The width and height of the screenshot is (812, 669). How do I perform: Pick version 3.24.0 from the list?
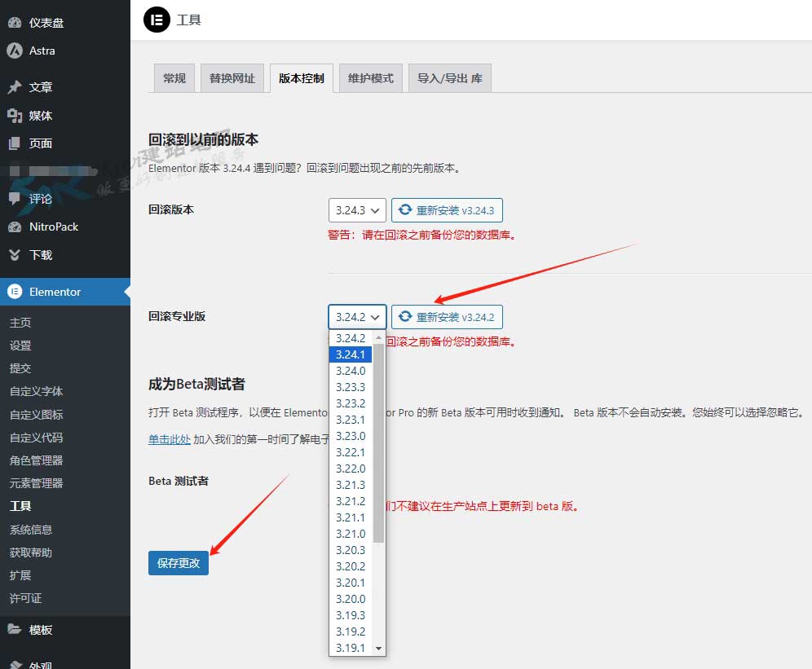(x=351, y=371)
